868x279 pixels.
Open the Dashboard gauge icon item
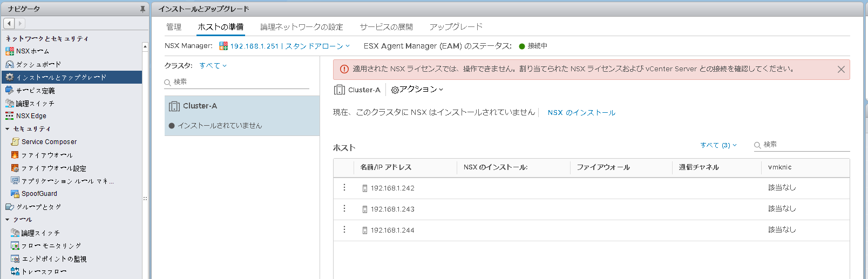tap(10, 64)
